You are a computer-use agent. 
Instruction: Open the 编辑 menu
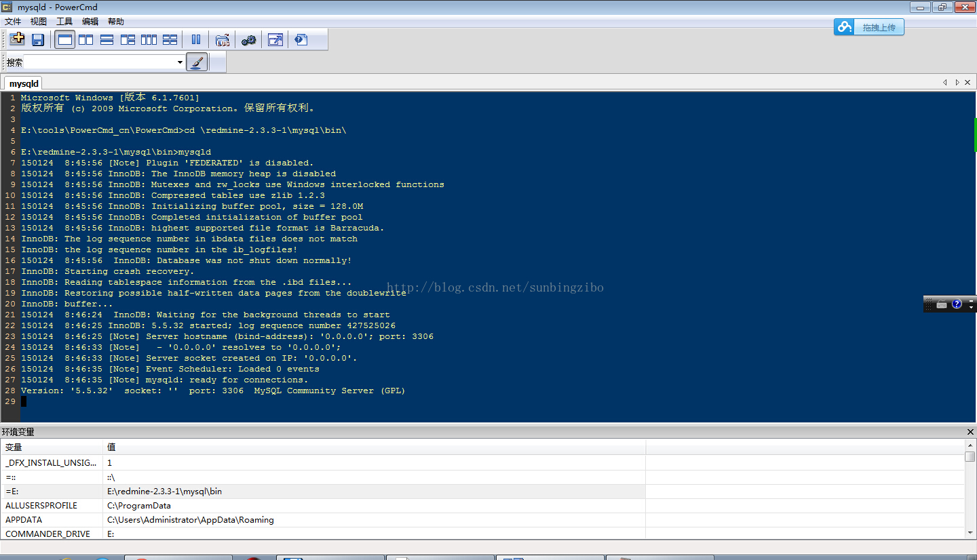[x=90, y=22]
